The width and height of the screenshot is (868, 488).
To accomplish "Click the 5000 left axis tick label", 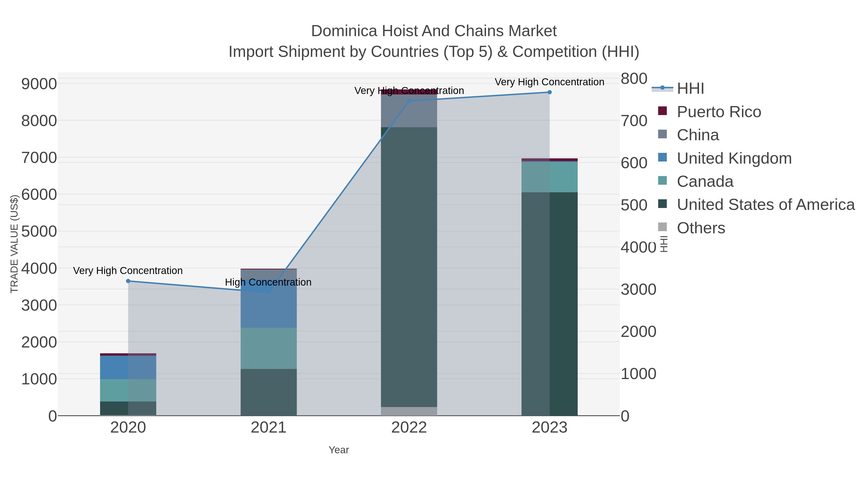I will [x=39, y=231].
